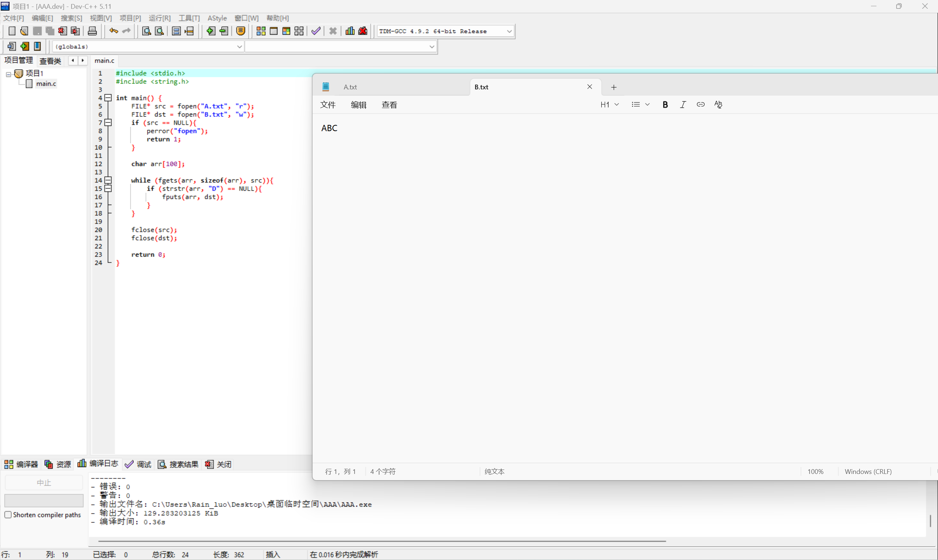Expand the (globals) scope dropdown
Image resolution: width=938 pixels, height=560 pixels.
[x=239, y=47]
